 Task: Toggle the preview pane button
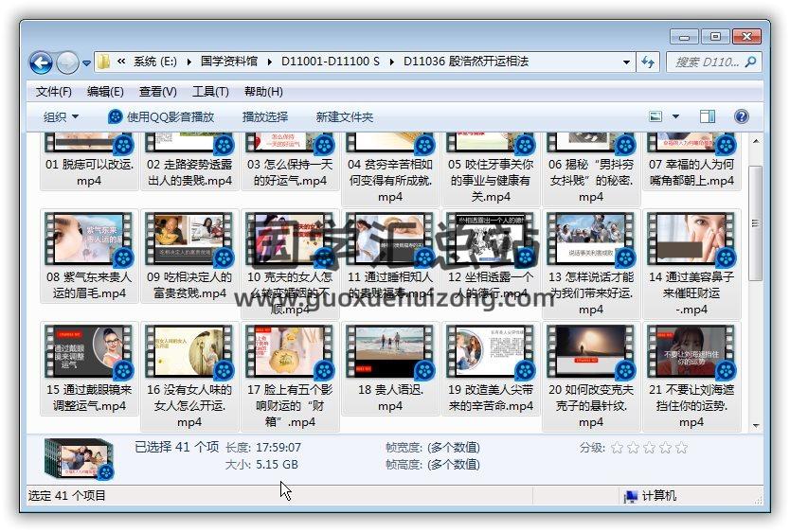pos(707,116)
